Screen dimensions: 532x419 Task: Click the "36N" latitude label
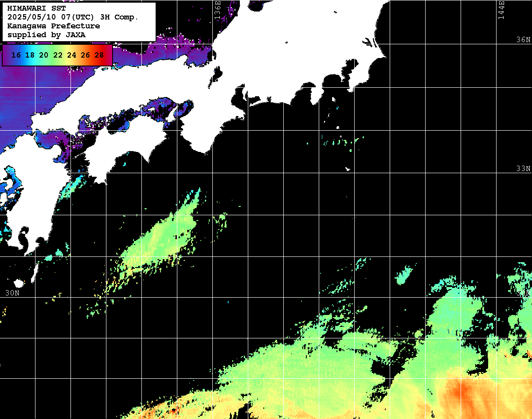pyautogui.click(x=523, y=39)
